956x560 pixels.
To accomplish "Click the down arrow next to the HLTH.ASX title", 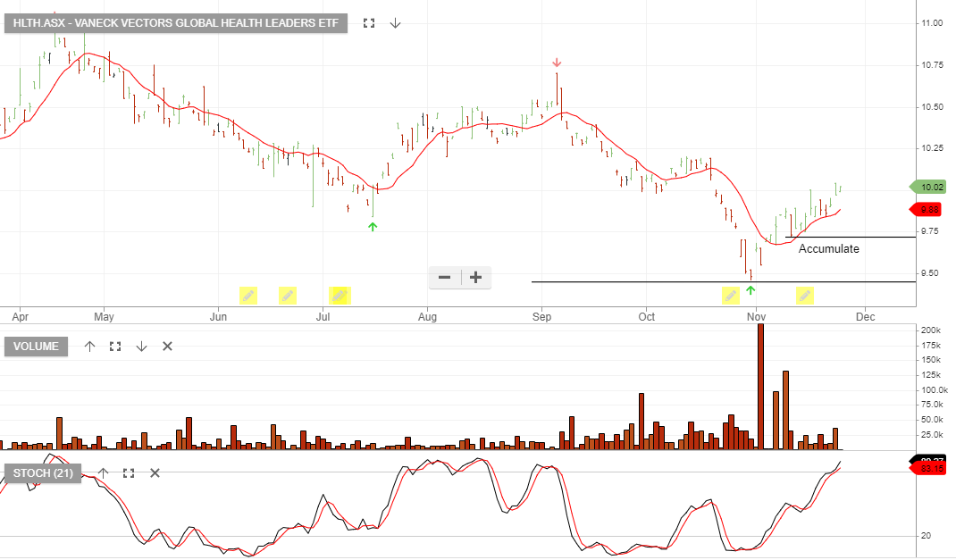I will [x=395, y=23].
